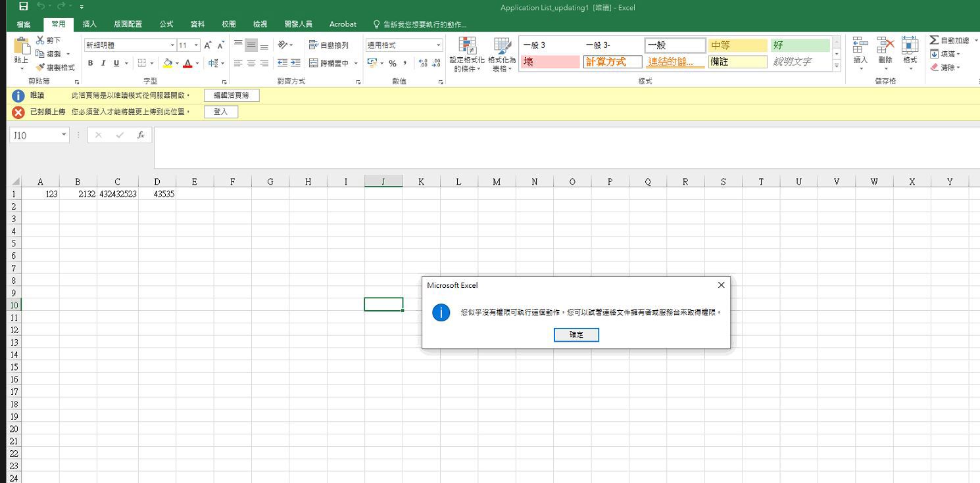Switch to the Data (資料) tab
This screenshot has width=980, height=483.
pyautogui.click(x=197, y=24)
